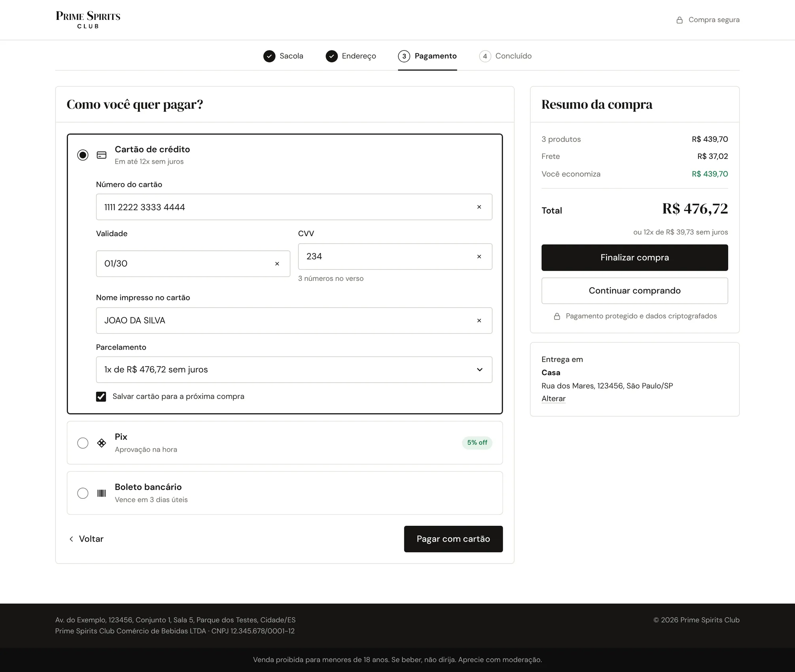
Task: Click the Continuar comprando button
Action: pos(634,290)
